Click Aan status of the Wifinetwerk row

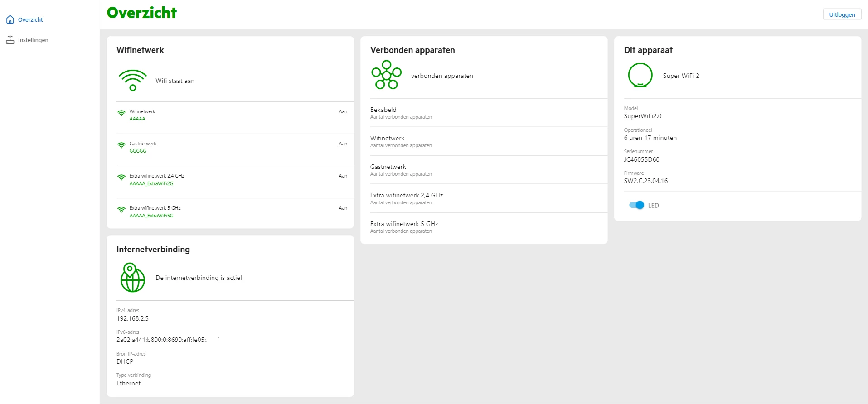pos(343,111)
